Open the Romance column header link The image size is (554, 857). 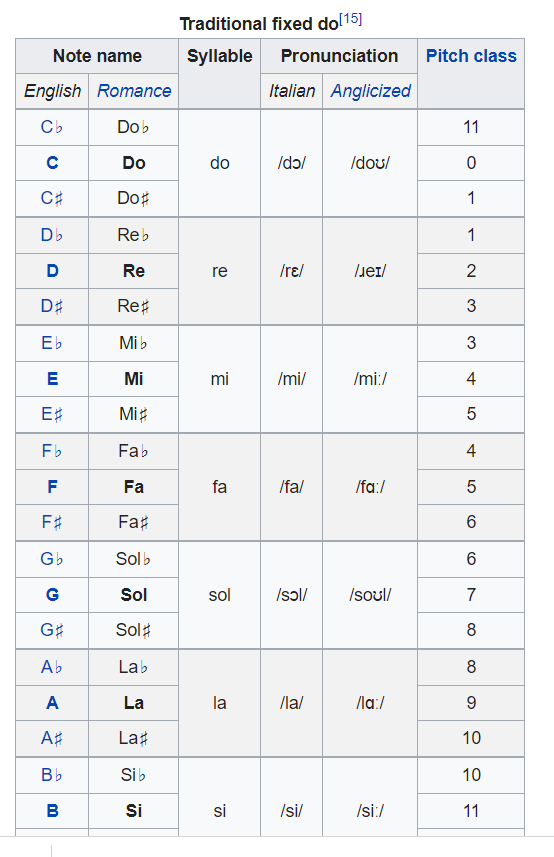click(x=134, y=91)
